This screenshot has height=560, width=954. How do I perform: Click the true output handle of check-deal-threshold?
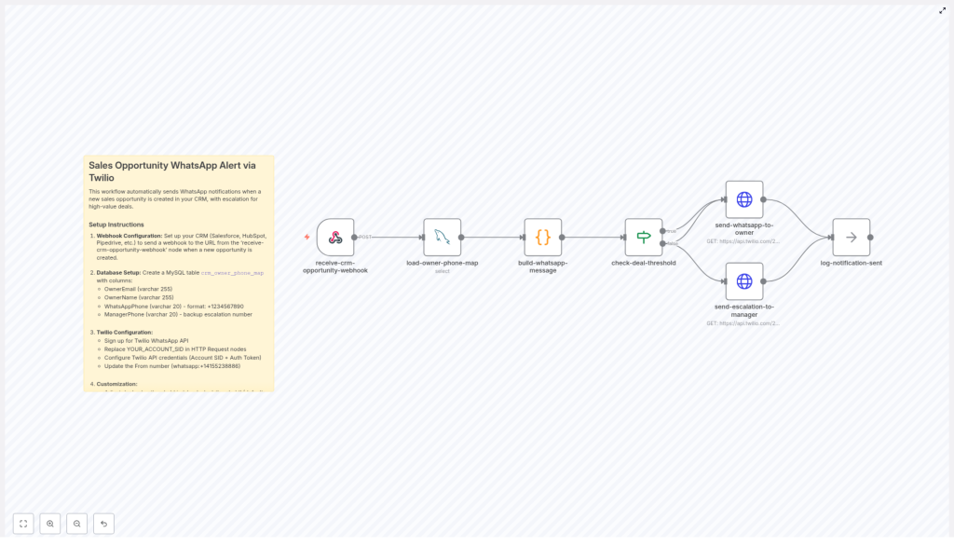662,230
